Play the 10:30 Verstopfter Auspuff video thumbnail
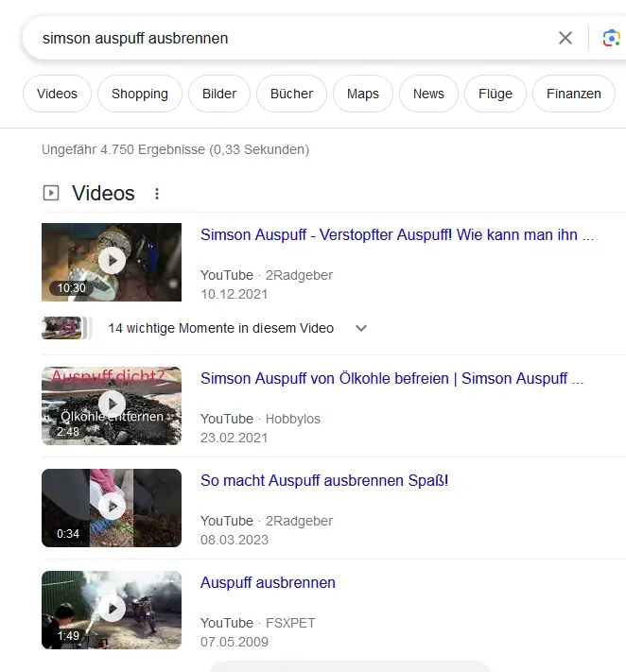 pos(112,262)
